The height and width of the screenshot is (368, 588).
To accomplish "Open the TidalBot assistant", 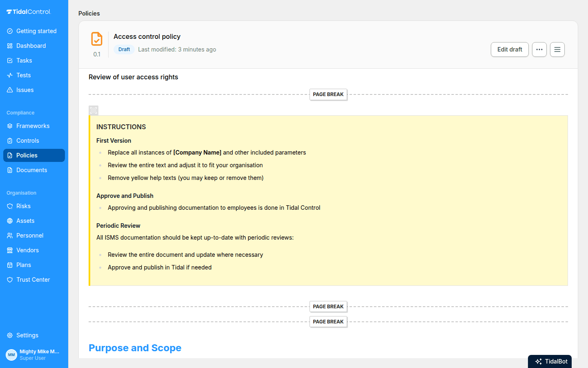I will [x=550, y=361].
